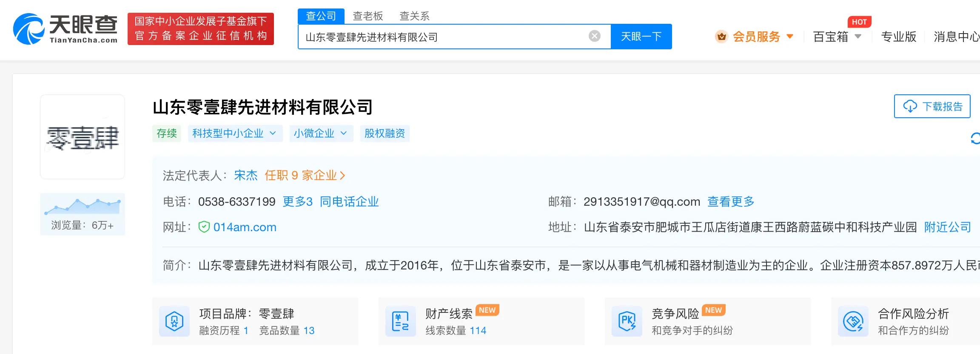Viewport: 980px width, 354px height.
Task: Click phone number 0538-6337199
Action: coord(237,201)
